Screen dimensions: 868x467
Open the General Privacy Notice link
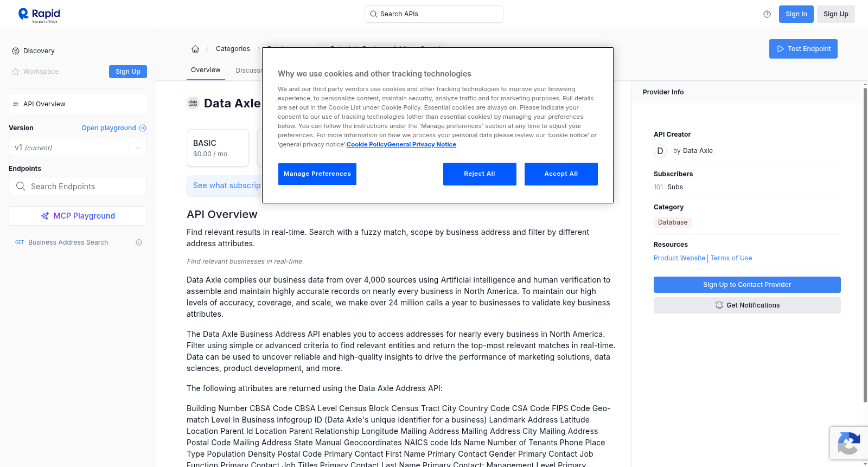click(422, 144)
